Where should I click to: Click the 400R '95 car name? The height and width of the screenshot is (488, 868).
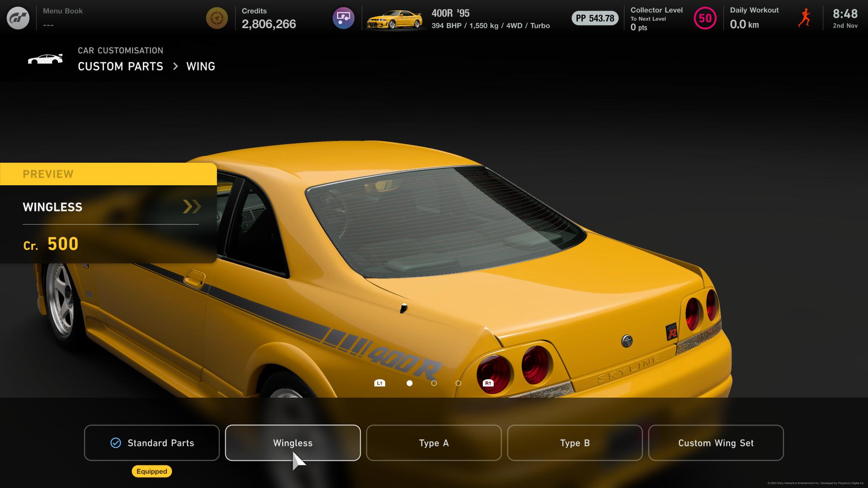451,13
